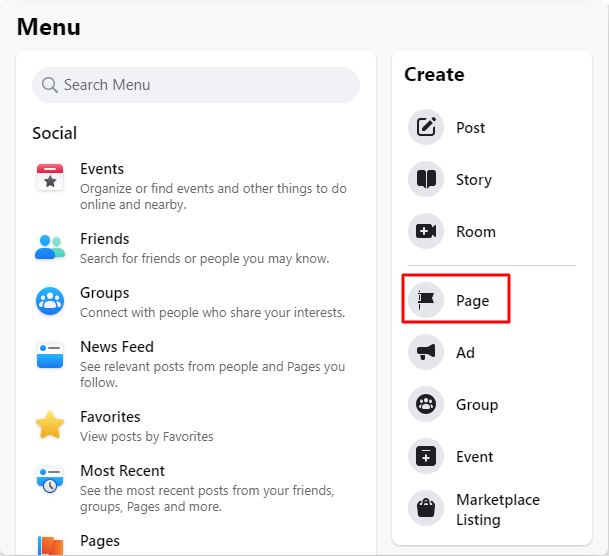Select the Room video camera icon

(x=426, y=231)
